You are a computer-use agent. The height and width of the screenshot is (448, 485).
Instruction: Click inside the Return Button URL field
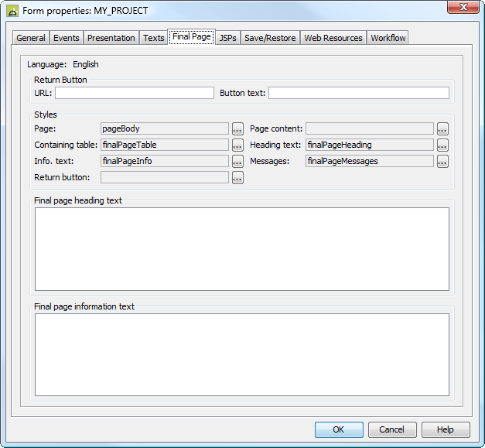(x=134, y=93)
